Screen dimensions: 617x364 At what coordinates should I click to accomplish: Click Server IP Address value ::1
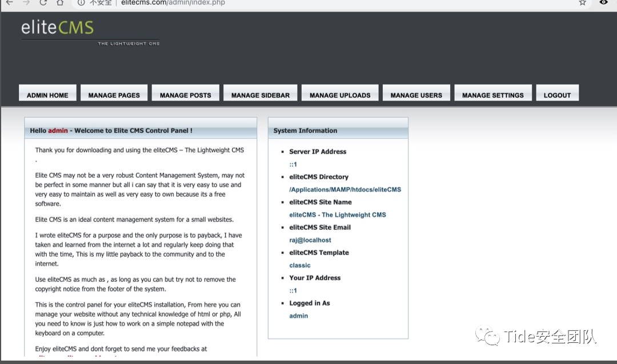point(293,164)
